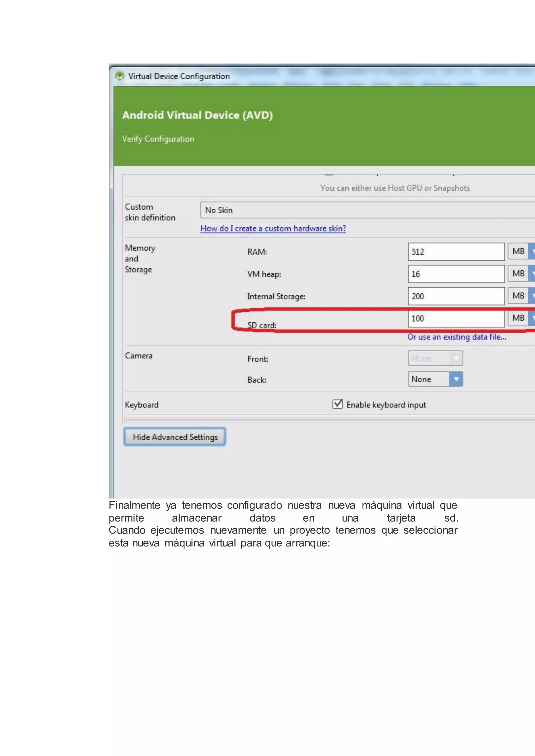The image size is (535, 756).
Task: Click the RAM value field showing 512
Action: [456, 252]
